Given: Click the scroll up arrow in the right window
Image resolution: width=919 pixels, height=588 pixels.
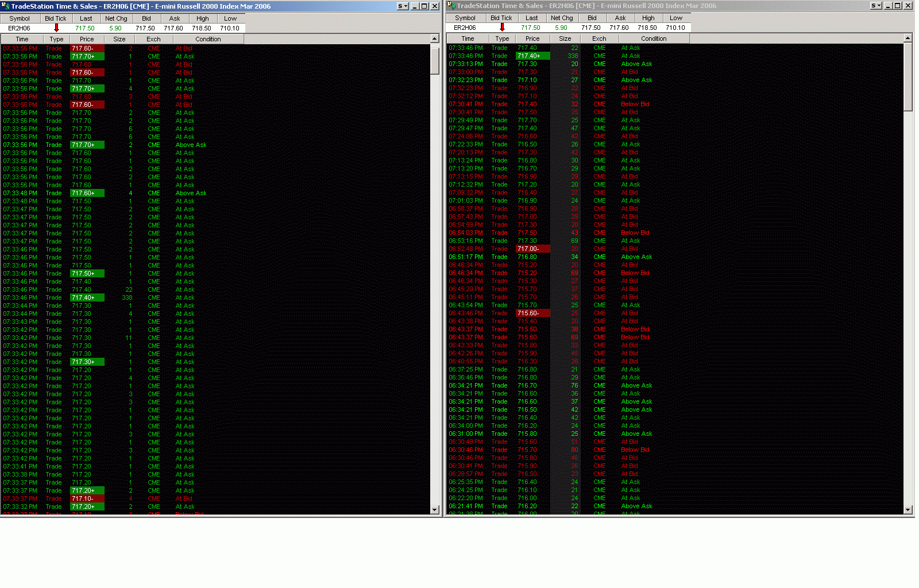Looking at the screenshot, I should pos(908,38).
